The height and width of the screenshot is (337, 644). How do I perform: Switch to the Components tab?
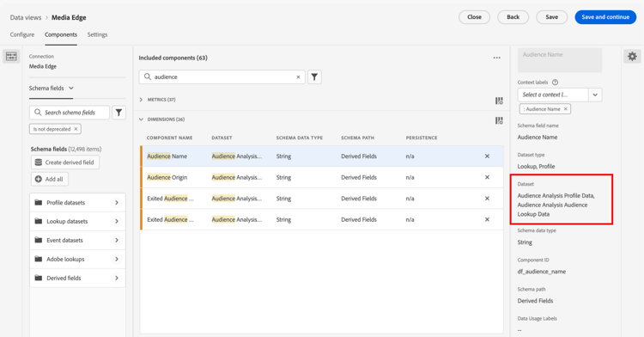pos(61,34)
